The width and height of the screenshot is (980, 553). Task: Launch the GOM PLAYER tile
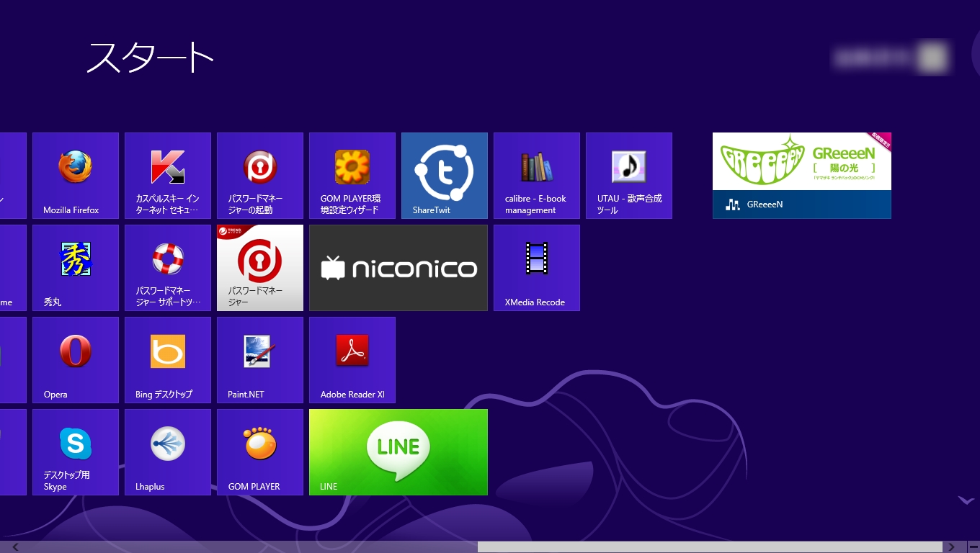[260, 452]
